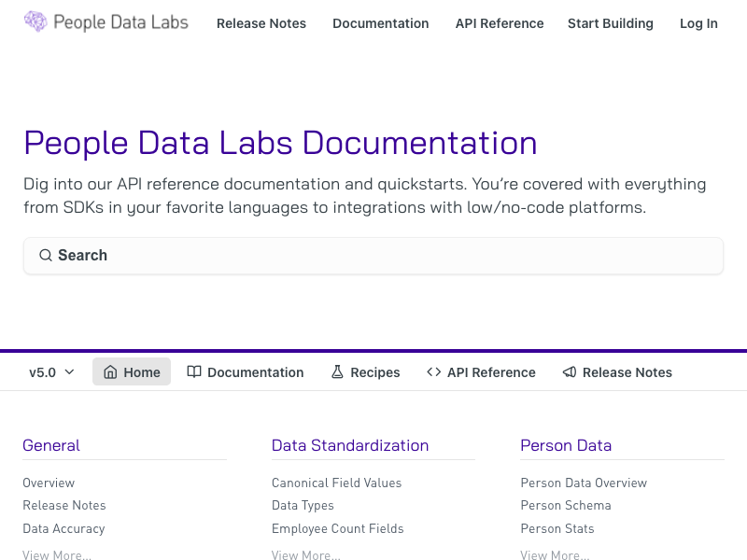Screen dimensions: 747x560
Task: Switch to the Recipes tab label
Action: click(375, 372)
